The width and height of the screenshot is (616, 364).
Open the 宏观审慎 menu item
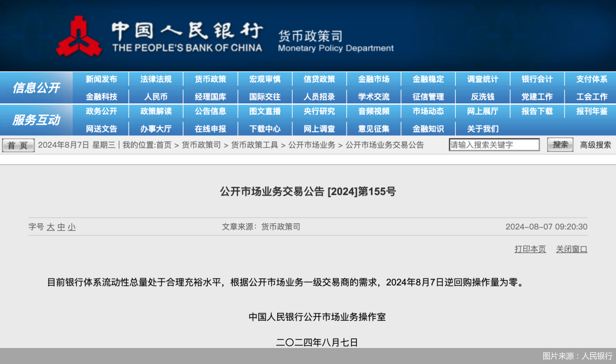pyautogui.click(x=265, y=79)
